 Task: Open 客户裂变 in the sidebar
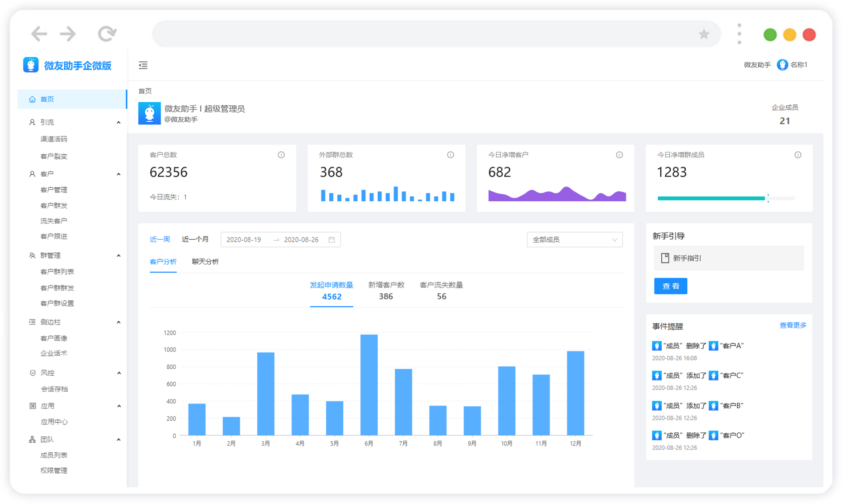(54, 156)
